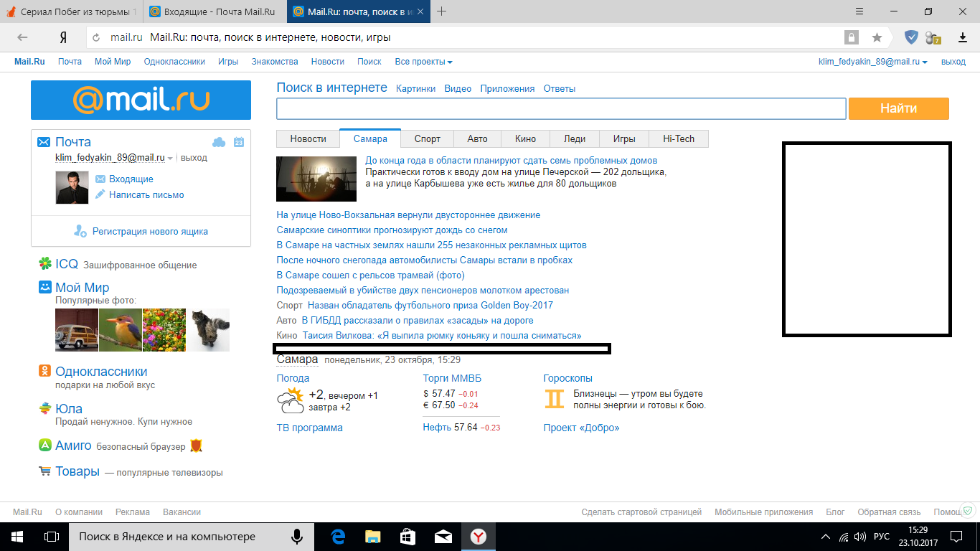Screen dimensions: 980x551
Task: Open Action Center notifications icon
Action: click(956, 537)
